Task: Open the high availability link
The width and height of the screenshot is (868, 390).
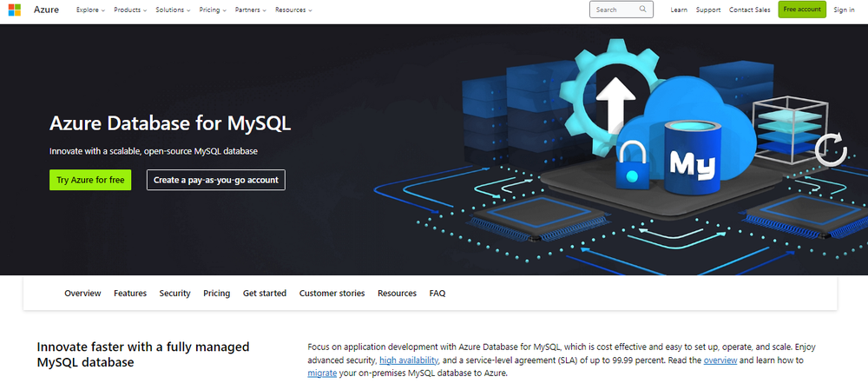Action: click(409, 360)
